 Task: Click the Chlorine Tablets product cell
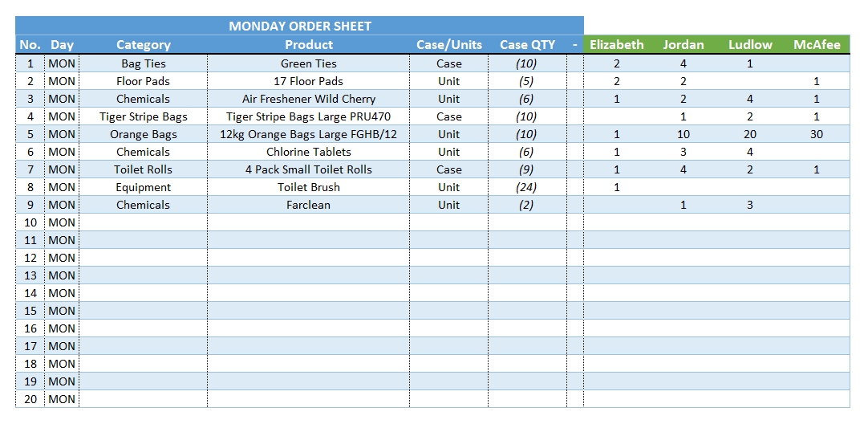309,152
